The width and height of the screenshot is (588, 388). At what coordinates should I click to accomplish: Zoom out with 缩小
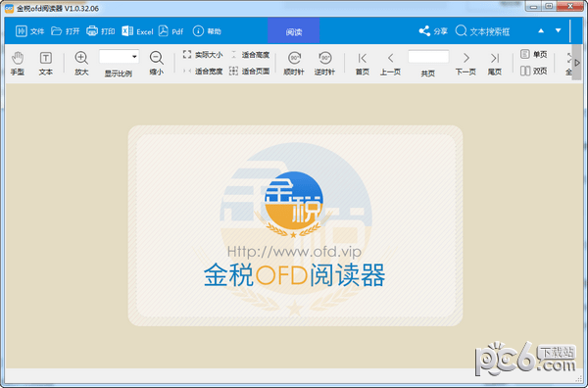(x=157, y=64)
